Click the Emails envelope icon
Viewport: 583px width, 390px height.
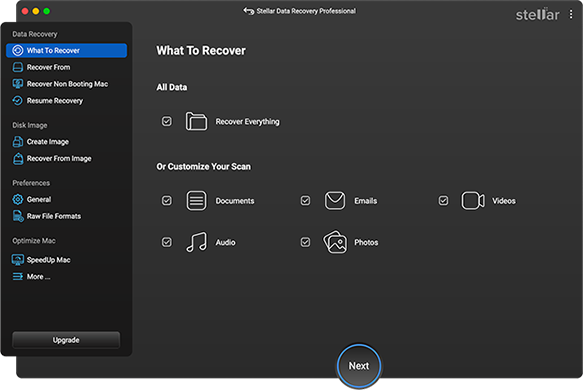[335, 201]
